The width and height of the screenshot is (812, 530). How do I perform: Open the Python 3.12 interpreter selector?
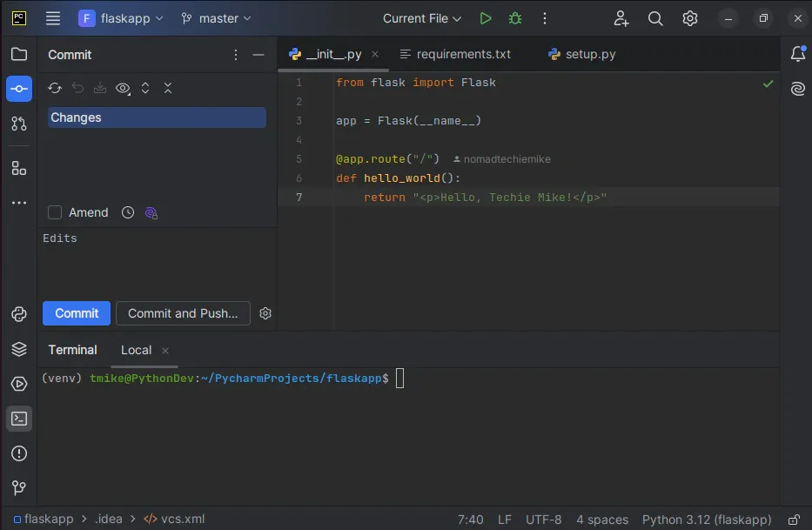[x=707, y=520]
